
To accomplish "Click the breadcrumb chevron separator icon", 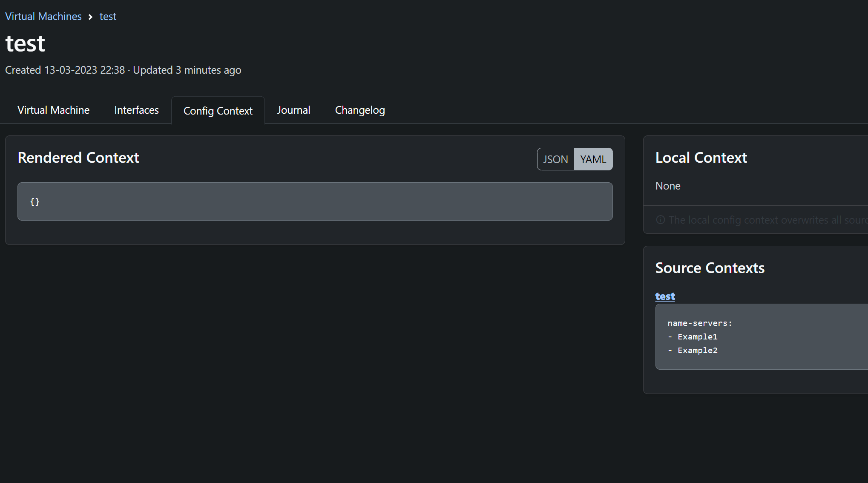I will pos(90,17).
